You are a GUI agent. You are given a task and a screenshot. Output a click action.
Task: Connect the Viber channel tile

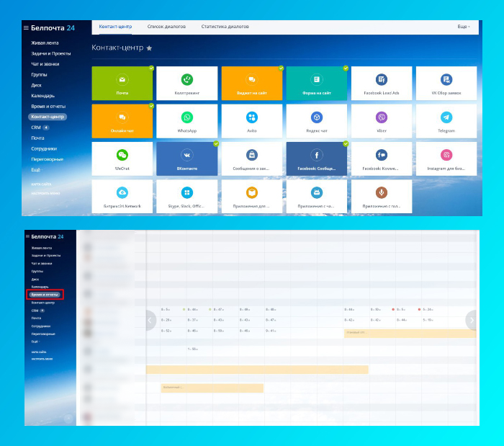point(382,121)
